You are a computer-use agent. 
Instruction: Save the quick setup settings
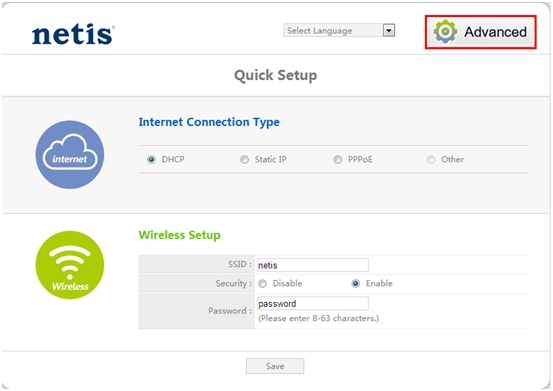[x=275, y=366]
